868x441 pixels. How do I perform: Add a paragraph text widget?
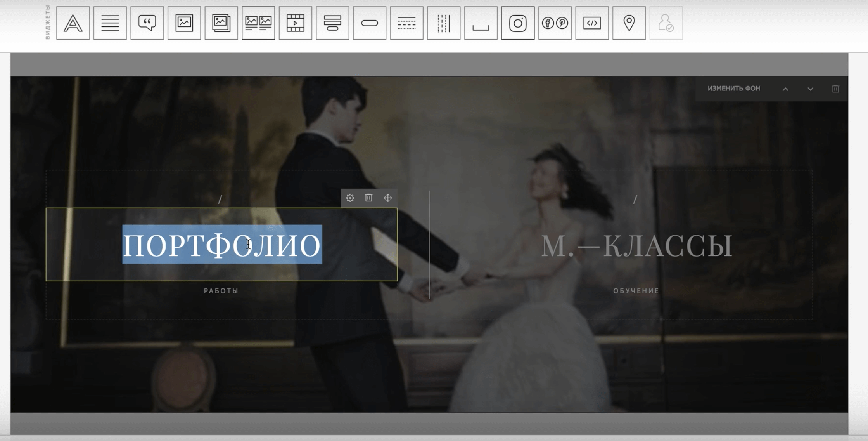pos(110,23)
